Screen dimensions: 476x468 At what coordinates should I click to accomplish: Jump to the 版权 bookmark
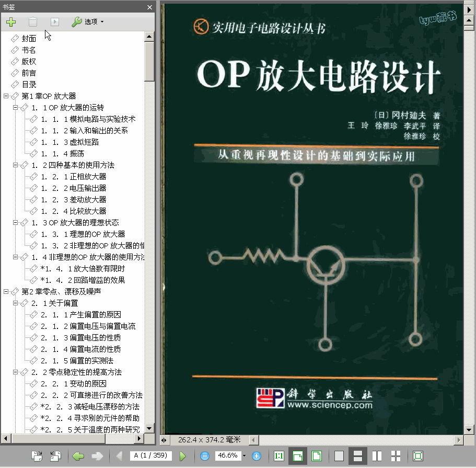(x=29, y=62)
